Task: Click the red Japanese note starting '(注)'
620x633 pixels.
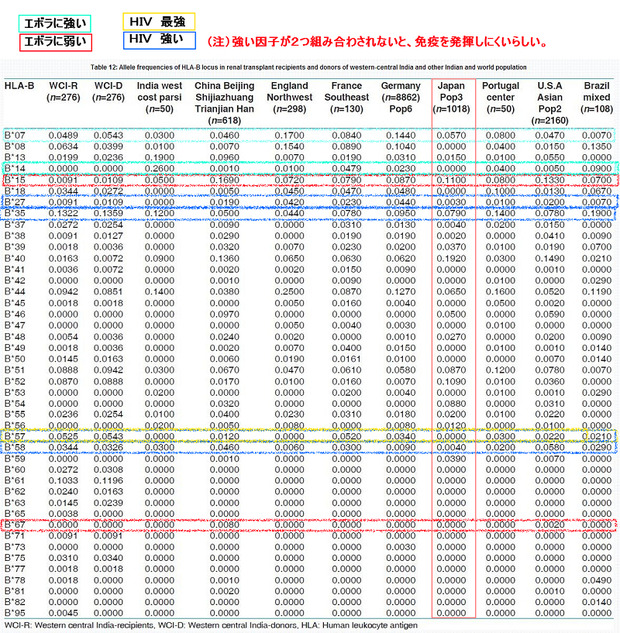Action: pos(377,42)
